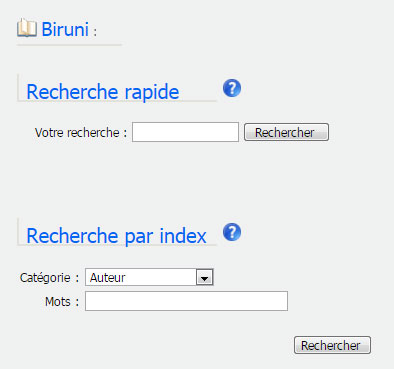
Task: Focus the Mots text field
Action: (x=186, y=301)
